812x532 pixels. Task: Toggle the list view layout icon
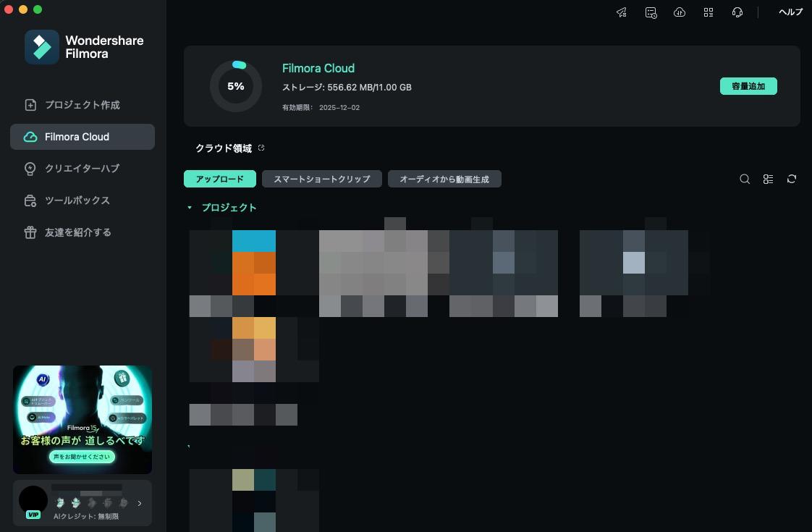tap(769, 179)
